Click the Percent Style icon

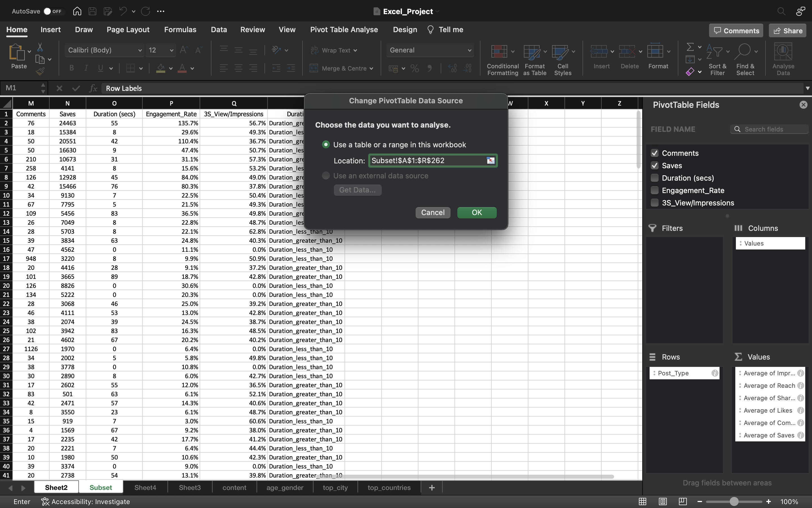(415, 69)
